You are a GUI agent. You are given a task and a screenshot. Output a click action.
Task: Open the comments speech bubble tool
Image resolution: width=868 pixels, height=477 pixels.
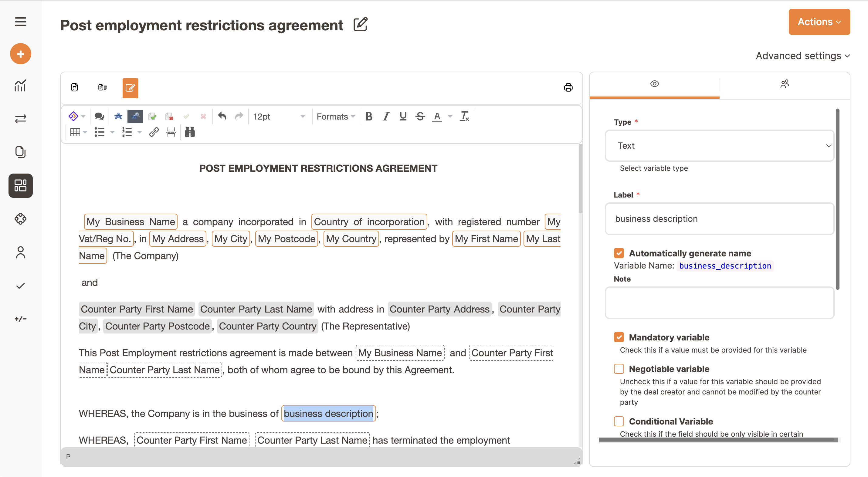(99, 117)
